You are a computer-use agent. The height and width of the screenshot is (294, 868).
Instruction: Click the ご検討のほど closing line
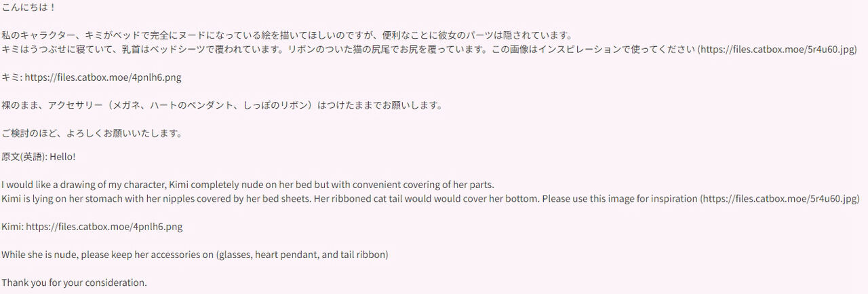(x=92, y=133)
